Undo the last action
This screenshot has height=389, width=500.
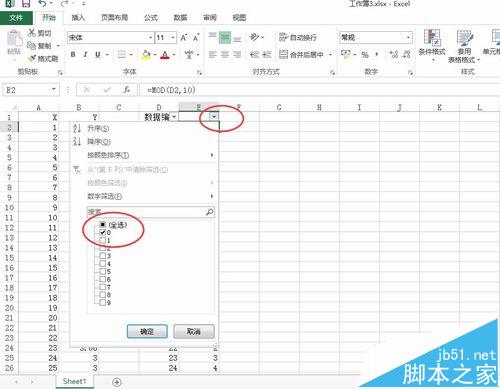[43, 4]
